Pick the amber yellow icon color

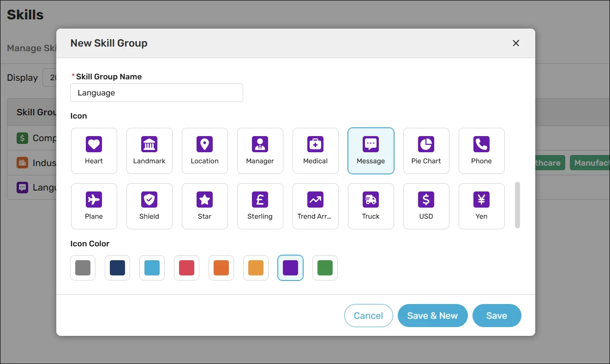coord(256,268)
